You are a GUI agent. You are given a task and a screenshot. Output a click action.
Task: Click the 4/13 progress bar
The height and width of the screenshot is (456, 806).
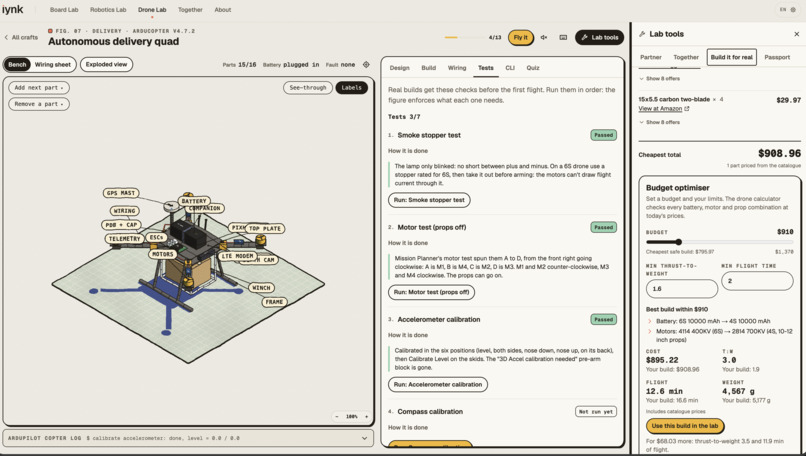pos(465,38)
